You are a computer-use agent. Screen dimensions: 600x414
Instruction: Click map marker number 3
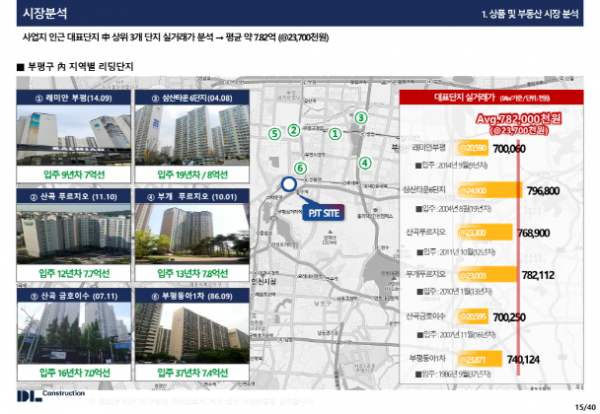tap(361, 117)
